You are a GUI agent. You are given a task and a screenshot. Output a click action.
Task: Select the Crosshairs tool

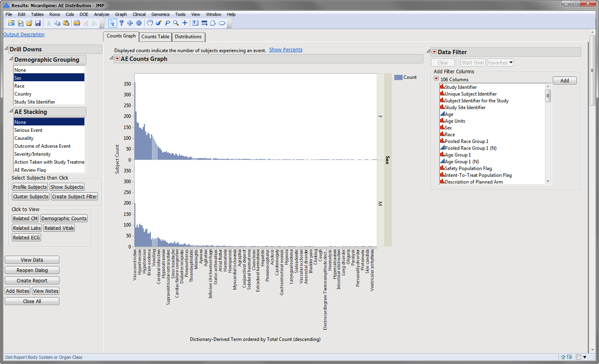click(x=185, y=23)
